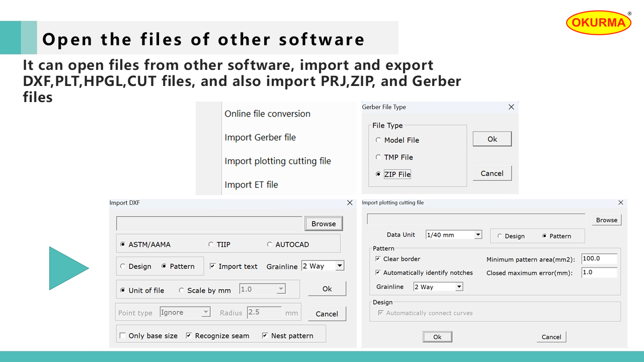Select Online file conversion menu entry
Screen dimensions: 644x362
[267, 114]
